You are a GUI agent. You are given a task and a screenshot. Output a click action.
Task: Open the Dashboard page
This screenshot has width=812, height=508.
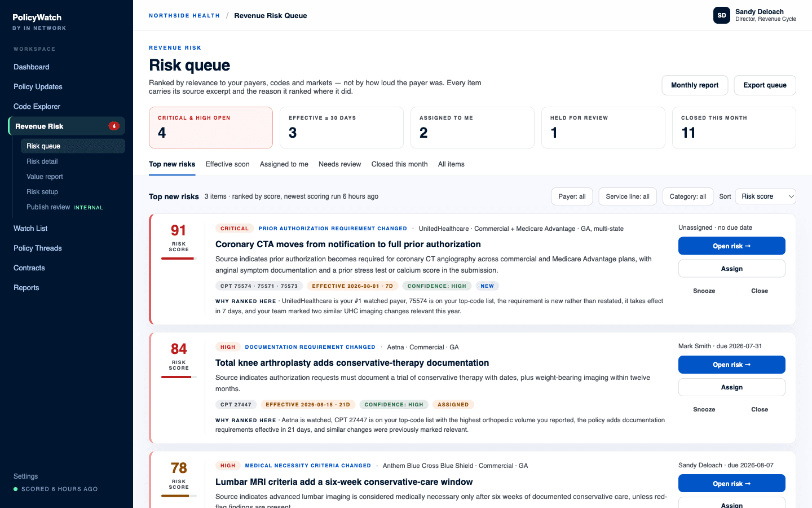(x=32, y=67)
